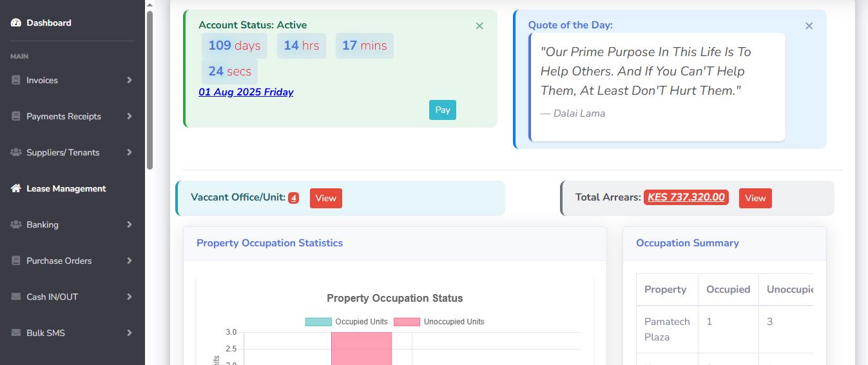Click the Suppliers/Tenants people icon

click(16, 152)
